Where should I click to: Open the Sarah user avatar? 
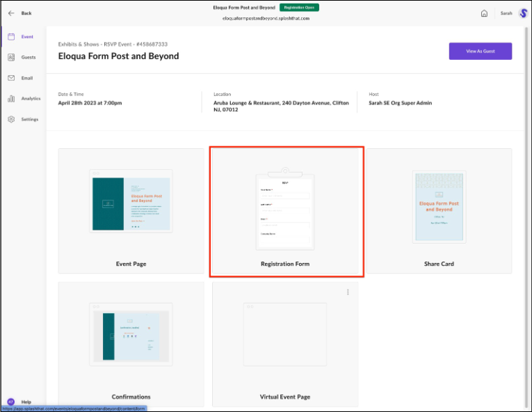pyautogui.click(x=523, y=13)
